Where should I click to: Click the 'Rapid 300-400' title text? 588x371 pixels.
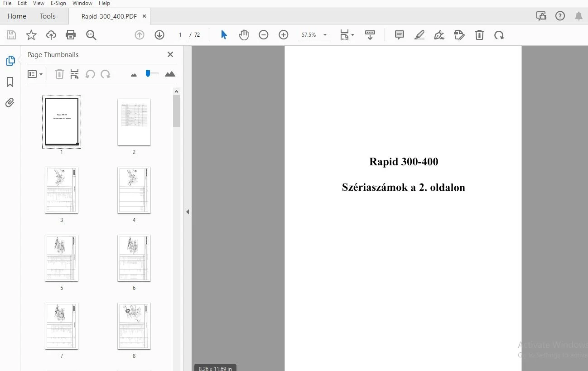(x=404, y=162)
